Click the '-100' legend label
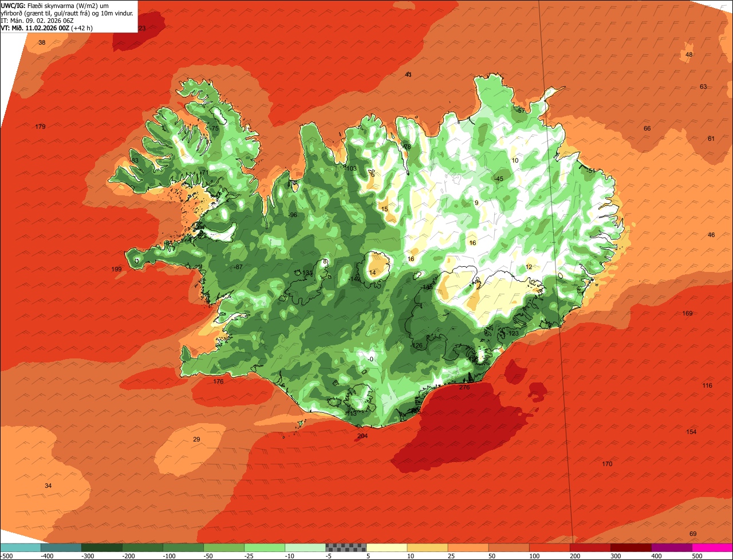The image size is (733, 560). [x=169, y=556]
